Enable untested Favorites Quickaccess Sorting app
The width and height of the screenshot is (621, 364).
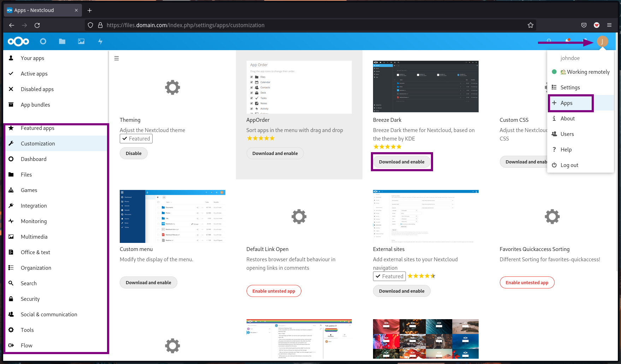[x=527, y=283]
